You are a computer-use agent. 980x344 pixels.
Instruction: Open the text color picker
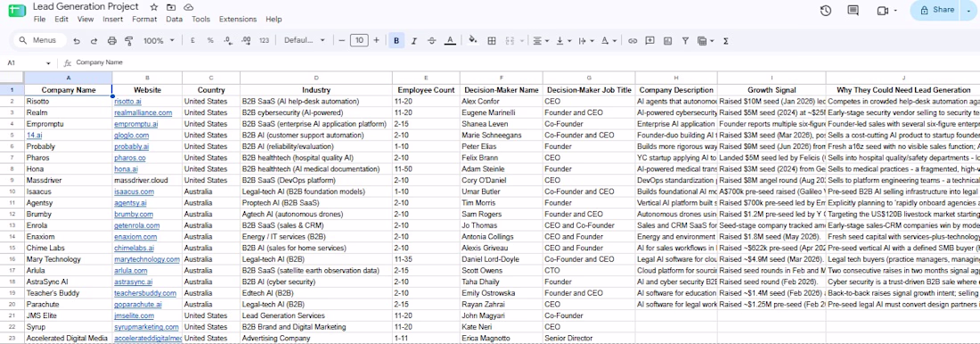(x=449, y=41)
